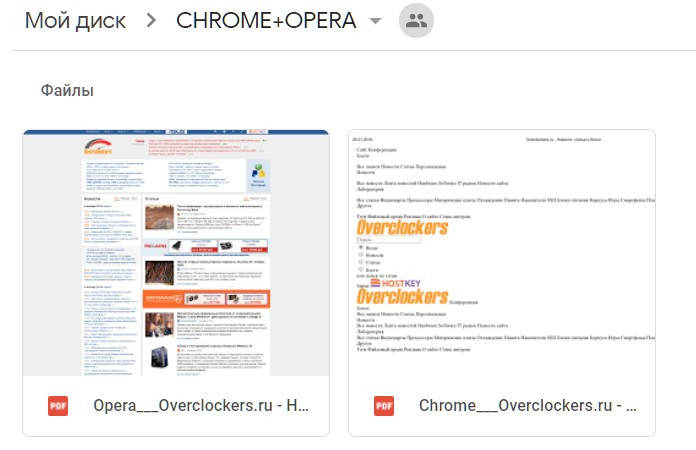Open the Chrome___Overclockers.ru file name
Screen dimensions: 696x450
click(528, 406)
